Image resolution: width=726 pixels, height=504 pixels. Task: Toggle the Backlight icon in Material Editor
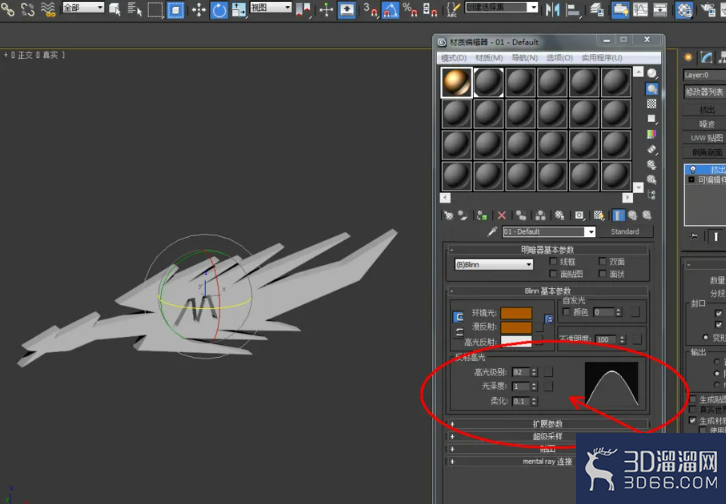click(652, 89)
